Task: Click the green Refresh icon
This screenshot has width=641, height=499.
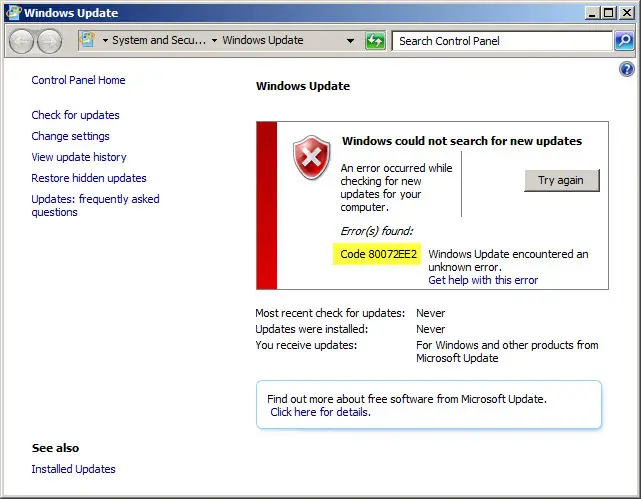Action: click(x=375, y=41)
